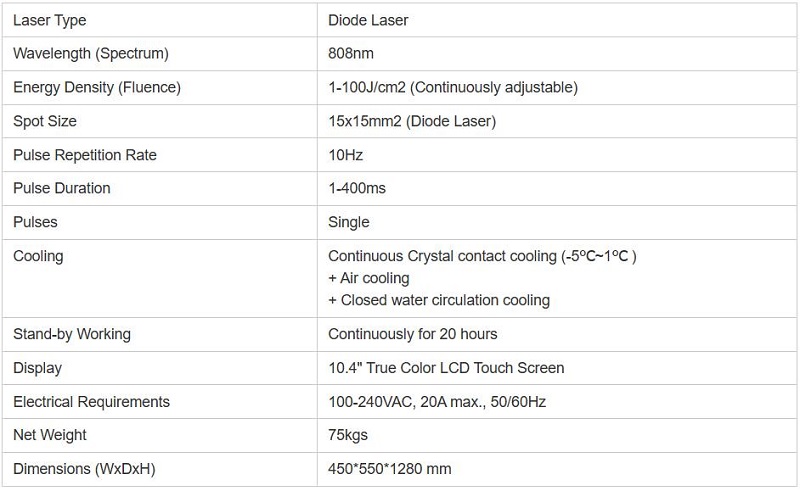
Task: Select the 1-400ms value text
Action: tap(357, 188)
